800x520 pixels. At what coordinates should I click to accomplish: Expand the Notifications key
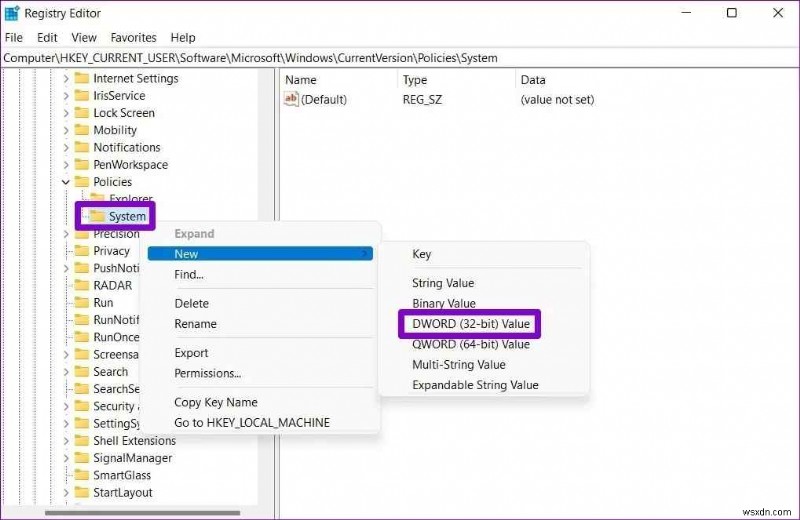click(x=66, y=147)
